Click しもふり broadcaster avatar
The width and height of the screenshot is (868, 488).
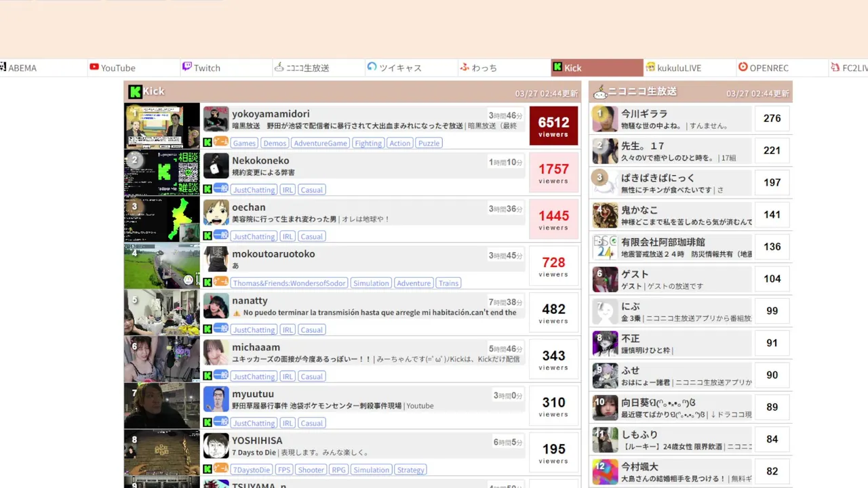click(605, 440)
